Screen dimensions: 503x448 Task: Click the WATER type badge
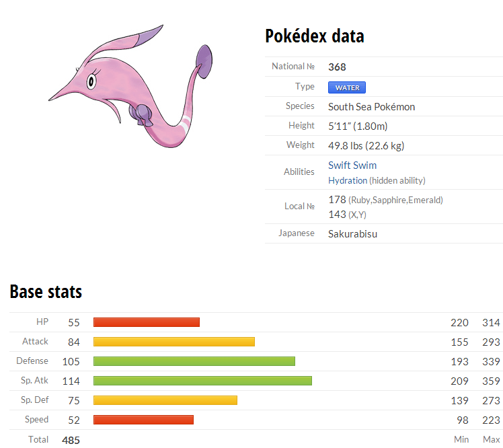[347, 87]
